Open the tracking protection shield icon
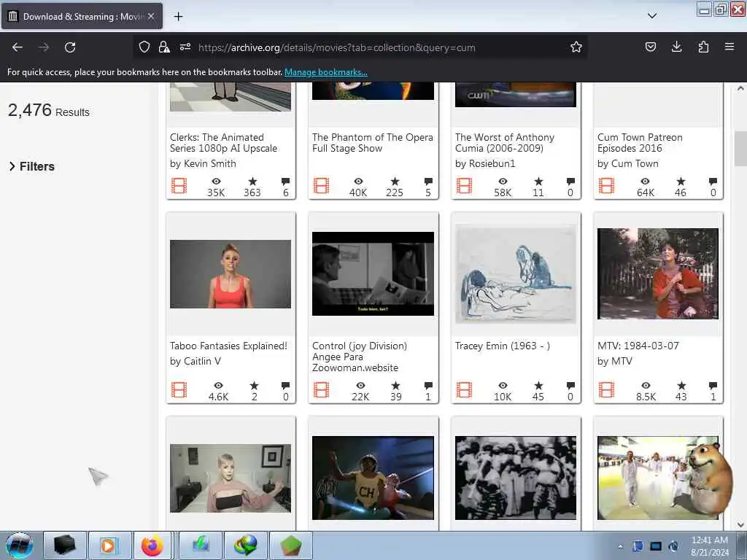This screenshot has width=747, height=560. pos(144,47)
